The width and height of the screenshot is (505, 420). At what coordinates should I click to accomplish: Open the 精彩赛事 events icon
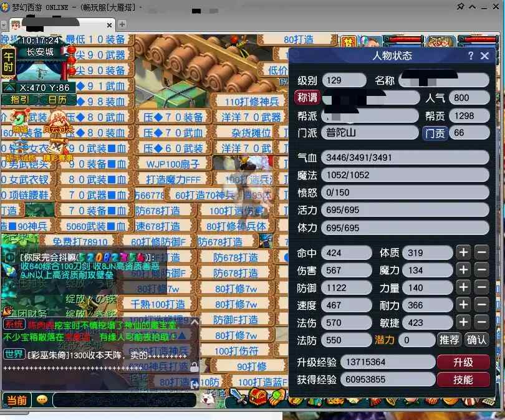[58, 151]
